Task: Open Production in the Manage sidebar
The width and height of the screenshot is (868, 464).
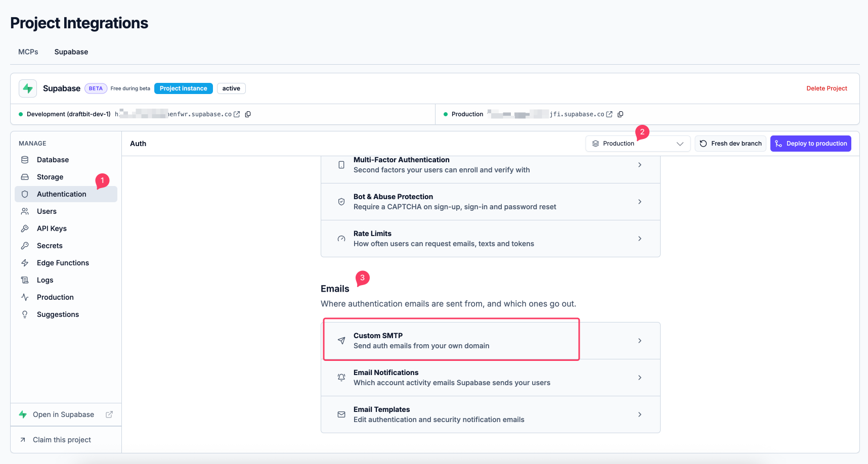Action: (x=66, y=297)
